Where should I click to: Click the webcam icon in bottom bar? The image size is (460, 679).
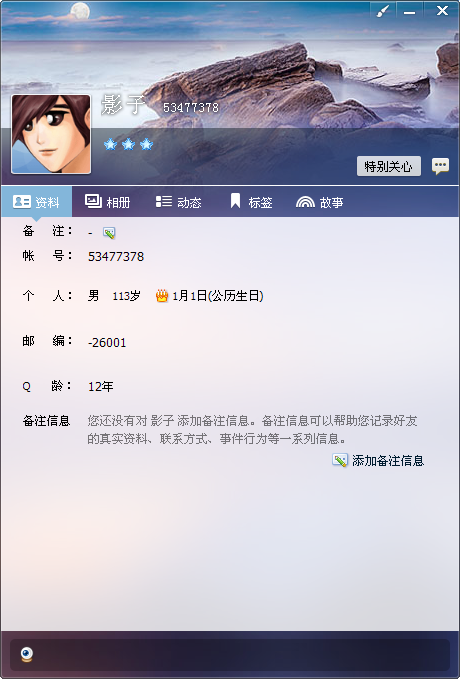(x=27, y=654)
